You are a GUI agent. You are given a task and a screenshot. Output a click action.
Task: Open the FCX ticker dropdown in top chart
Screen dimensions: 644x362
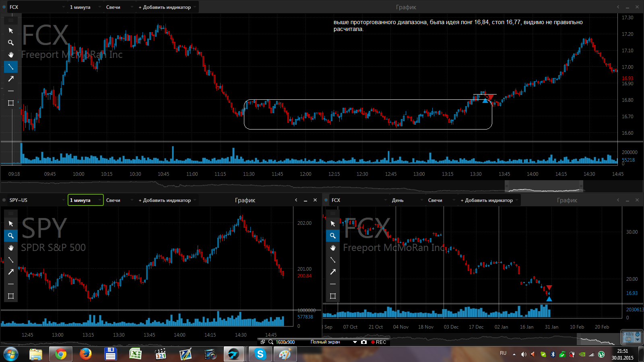pyautogui.click(x=37, y=7)
